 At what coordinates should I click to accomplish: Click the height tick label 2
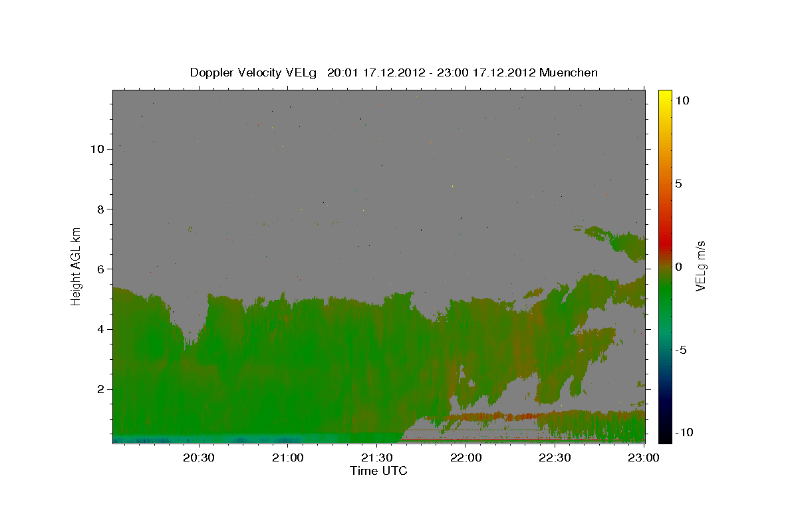point(100,389)
